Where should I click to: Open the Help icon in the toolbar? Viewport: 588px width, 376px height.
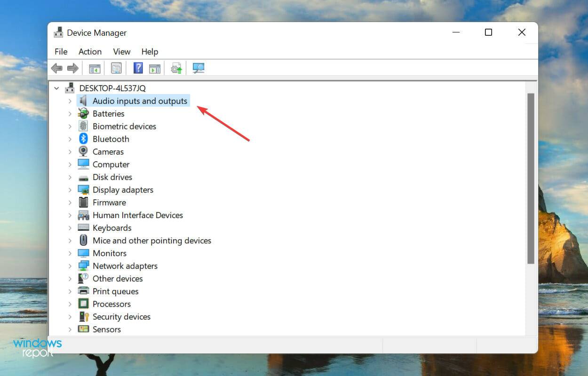click(138, 68)
